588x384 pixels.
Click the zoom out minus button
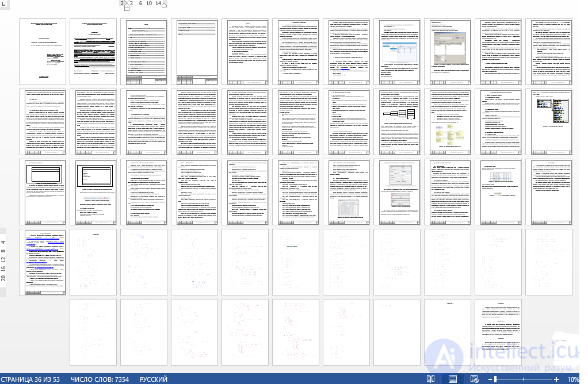(490, 379)
